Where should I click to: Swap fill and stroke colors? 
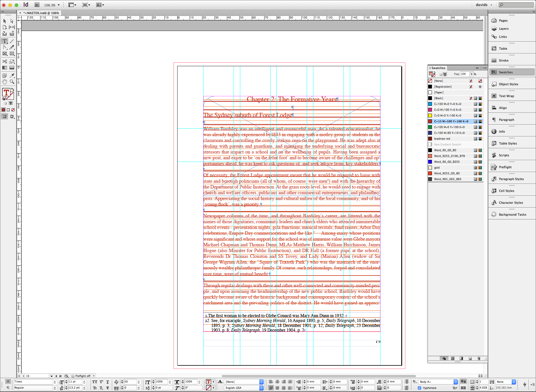coord(12,90)
